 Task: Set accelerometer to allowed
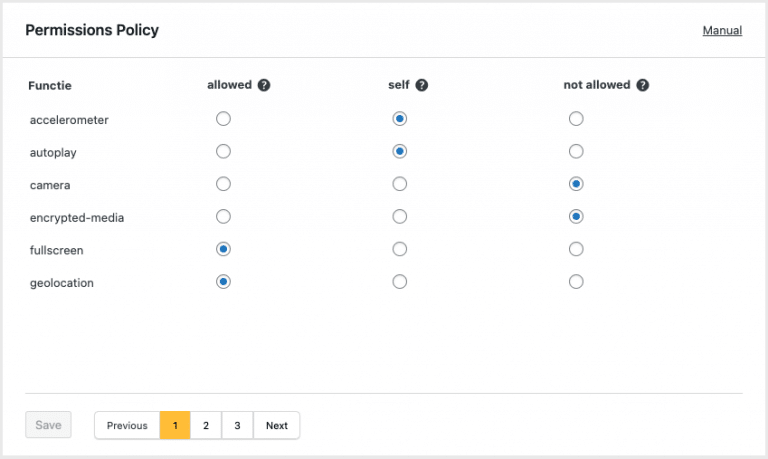224,119
